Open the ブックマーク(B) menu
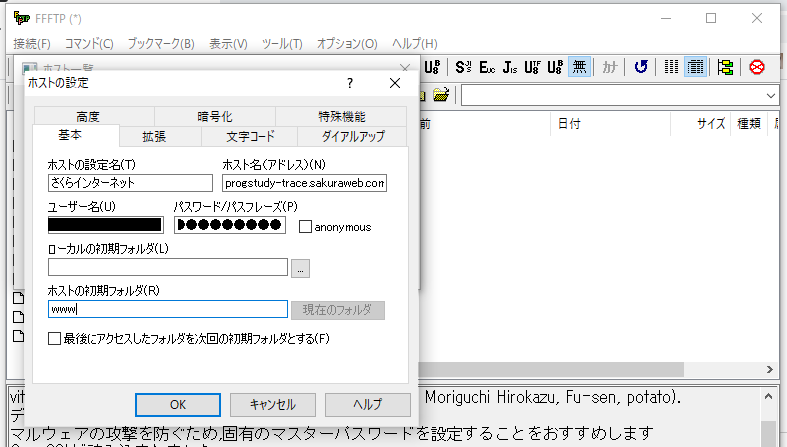This screenshot has height=447, width=787. coord(161,44)
